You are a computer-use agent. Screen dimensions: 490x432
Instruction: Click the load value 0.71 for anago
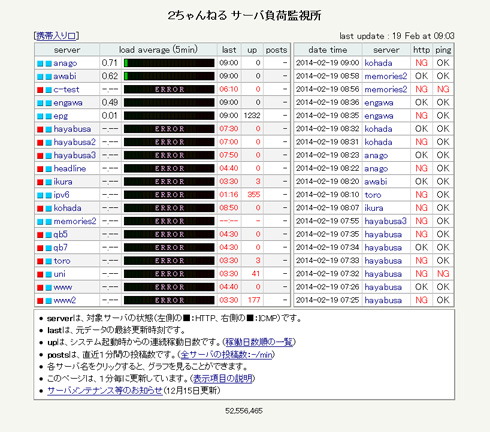[x=109, y=63]
